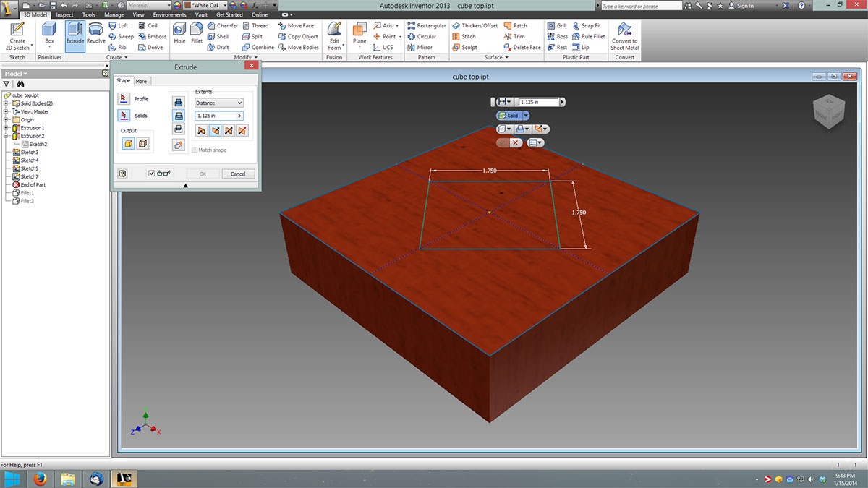Click OK to confirm the extrusion

point(202,174)
